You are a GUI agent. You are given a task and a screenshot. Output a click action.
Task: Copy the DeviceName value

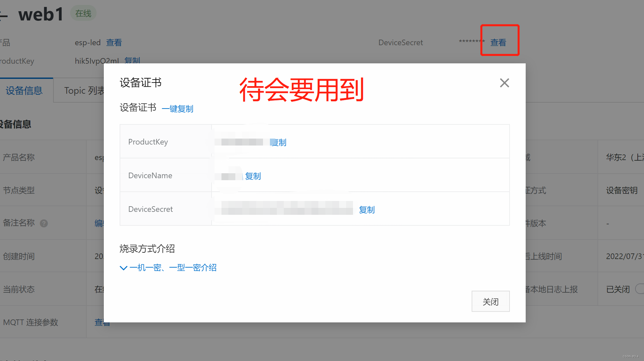coord(253,176)
